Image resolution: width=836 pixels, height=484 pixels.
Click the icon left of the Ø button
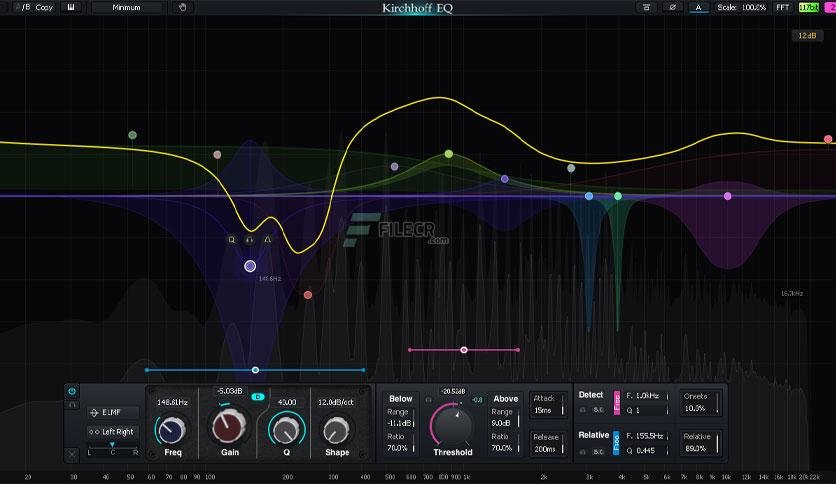click(x=646, y=7)
